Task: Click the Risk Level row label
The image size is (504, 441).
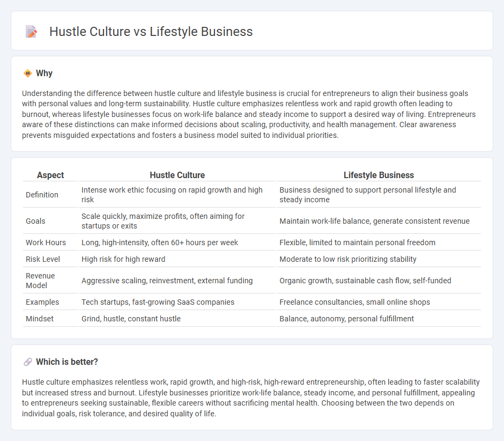Action: click(43, 259)
